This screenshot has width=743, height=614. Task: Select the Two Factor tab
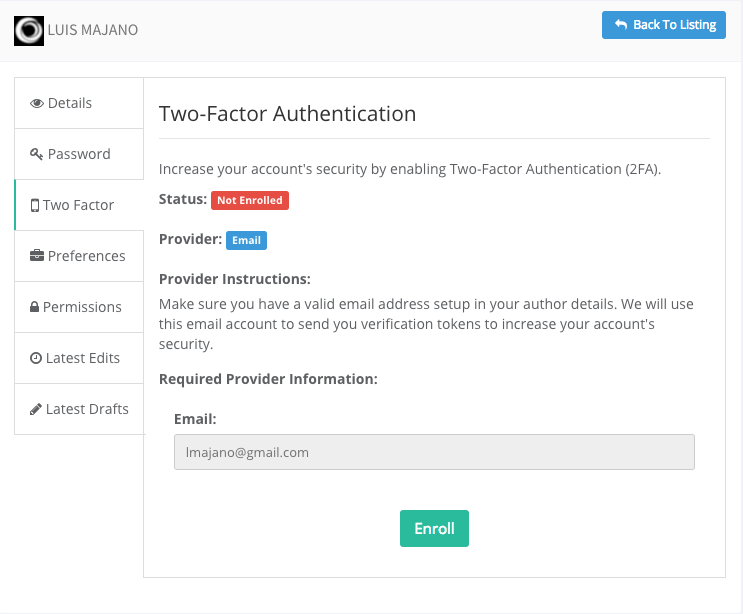tap(79, 205)
